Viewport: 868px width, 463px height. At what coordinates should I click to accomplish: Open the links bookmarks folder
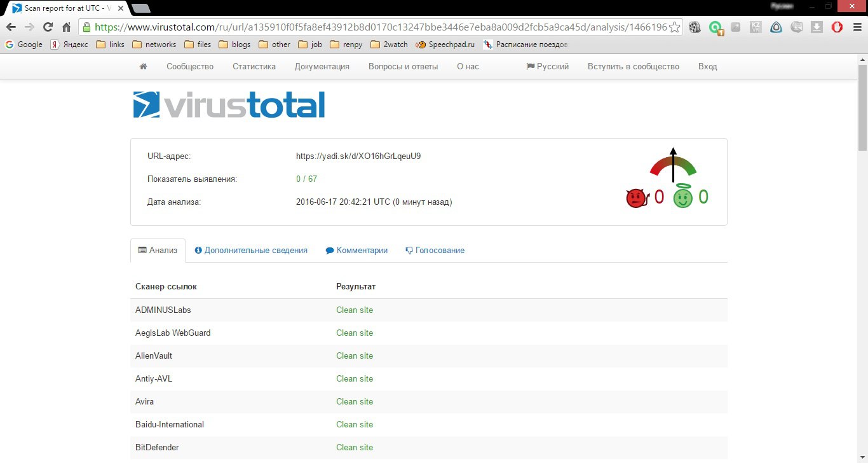click(x=110, y=45)
